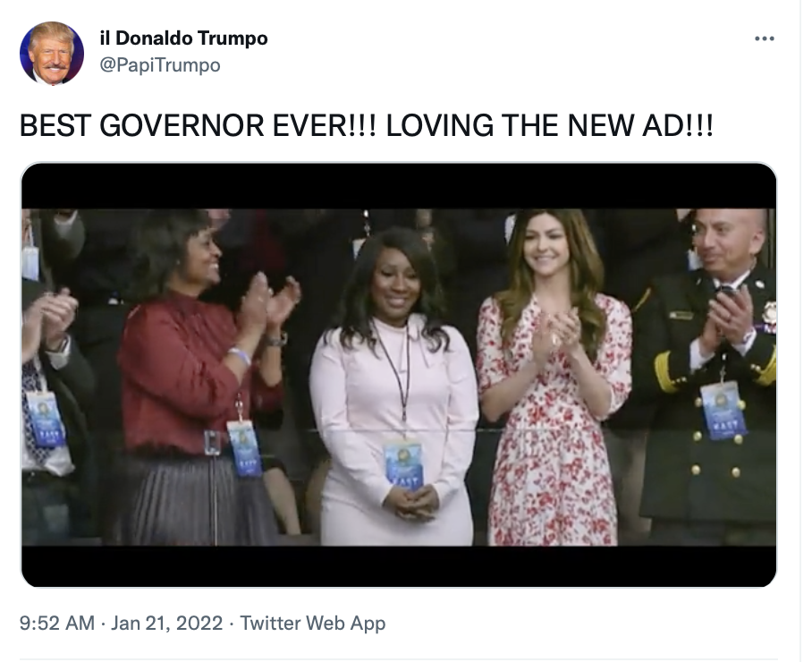Click the red-blouse woman's lanyard badge
The height and width of the screenshot is (662, 812).
click(245, 448)
